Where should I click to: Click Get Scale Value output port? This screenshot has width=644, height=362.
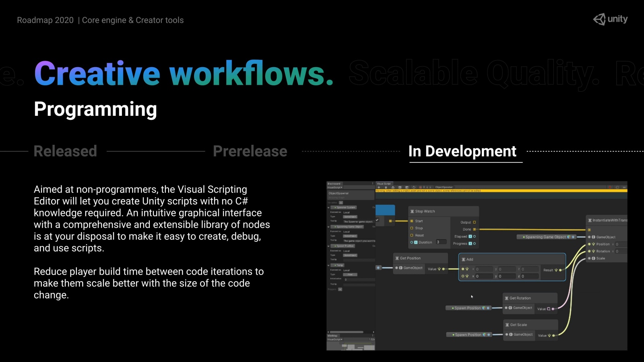pos(554,335)
